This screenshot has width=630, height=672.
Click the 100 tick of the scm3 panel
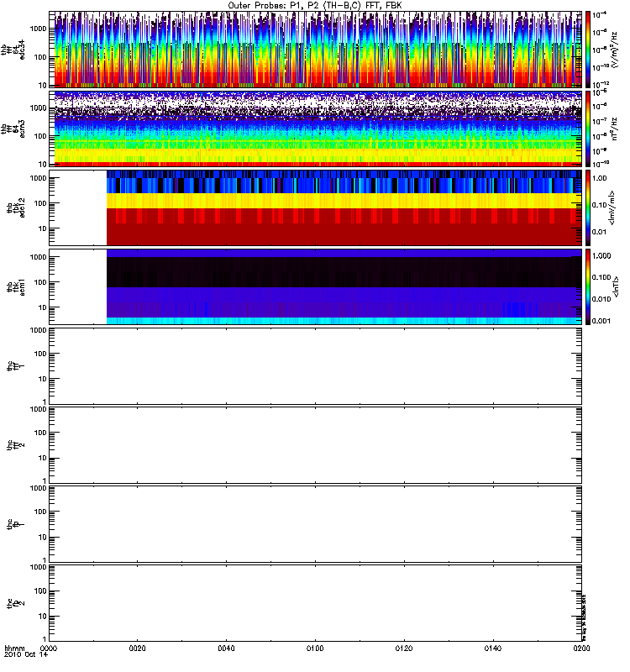point(40,136)
